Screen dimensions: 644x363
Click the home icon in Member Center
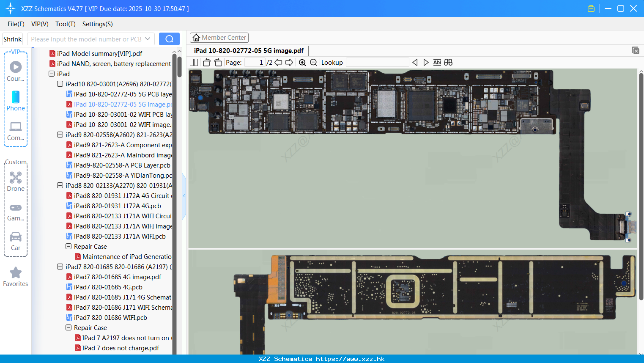pyautogui.click(x=196, y=38)
